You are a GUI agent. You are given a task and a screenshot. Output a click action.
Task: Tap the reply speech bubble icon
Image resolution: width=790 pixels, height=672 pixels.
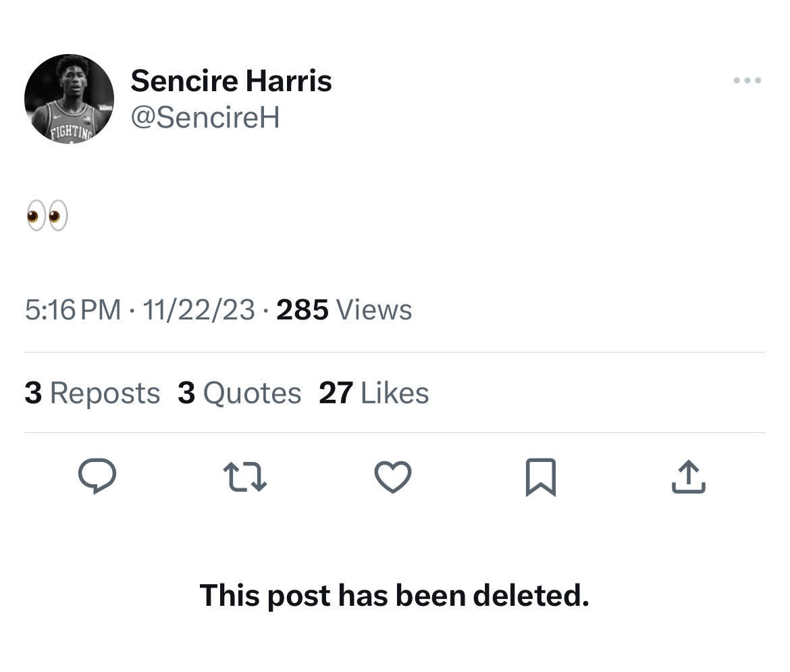[97, 477]
